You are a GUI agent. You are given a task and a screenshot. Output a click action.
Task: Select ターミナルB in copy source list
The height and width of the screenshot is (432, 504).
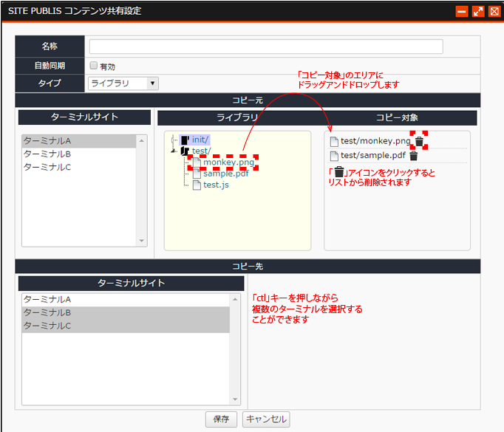(79, 154)
